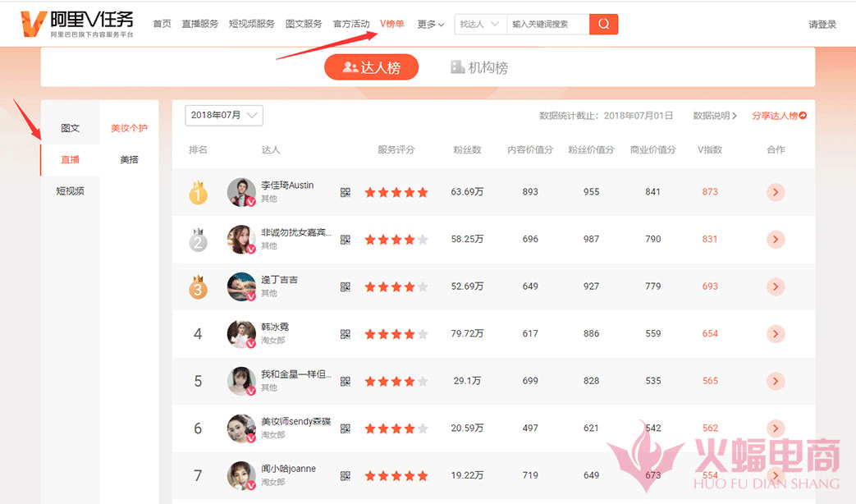Click cooperation arrow for rank 5 row
The width and height of the screenshot is (856, 504).
[x=776, y=381]
